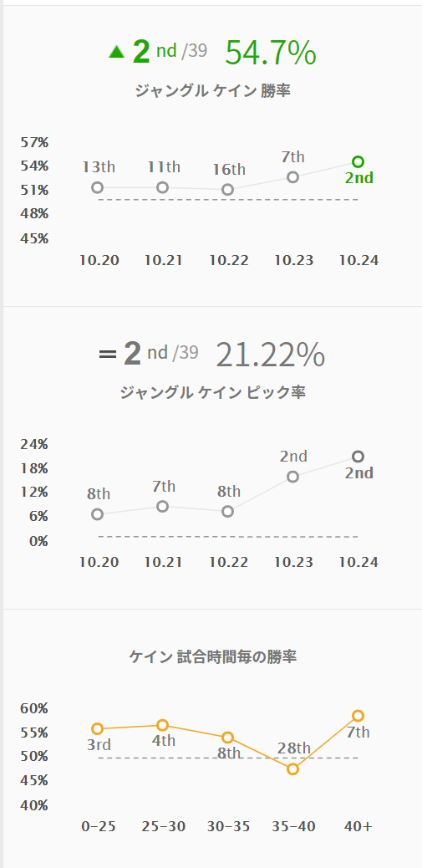Select the 30-35 minute win rate point
The height and width of the screenshot is (868, 422).
pyautogui.click(x=228, y=738)
